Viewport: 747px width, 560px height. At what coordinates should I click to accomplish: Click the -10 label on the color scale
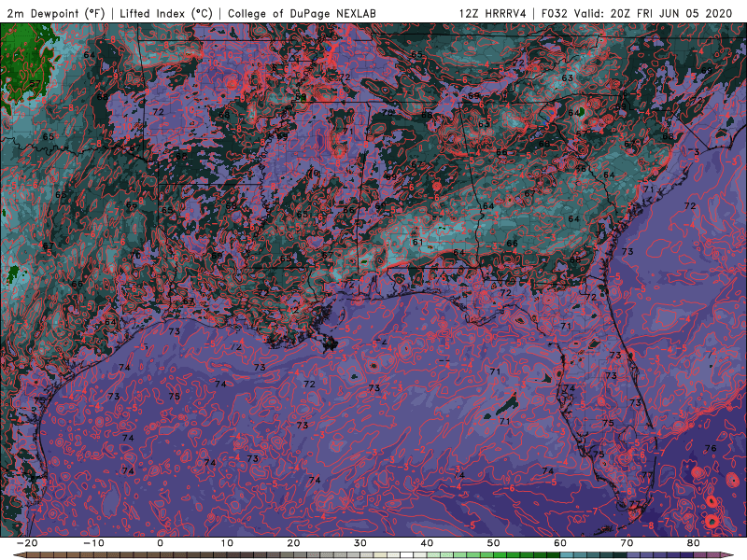coord(93,543)
